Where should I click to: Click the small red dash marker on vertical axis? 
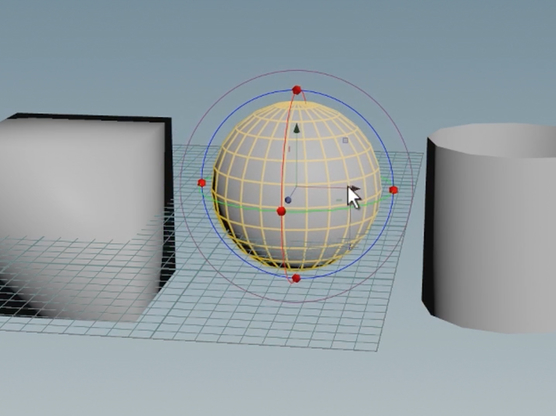tap(289, 149)
